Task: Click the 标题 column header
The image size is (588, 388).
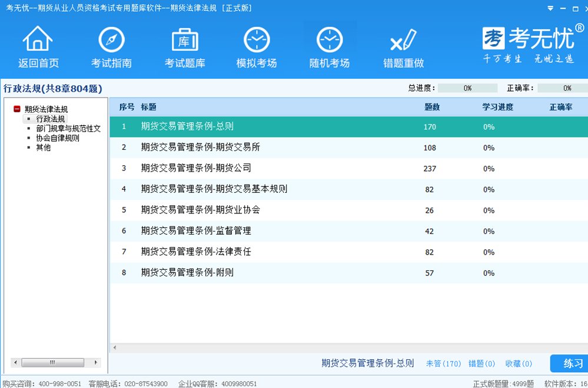Action: point(148,107)
